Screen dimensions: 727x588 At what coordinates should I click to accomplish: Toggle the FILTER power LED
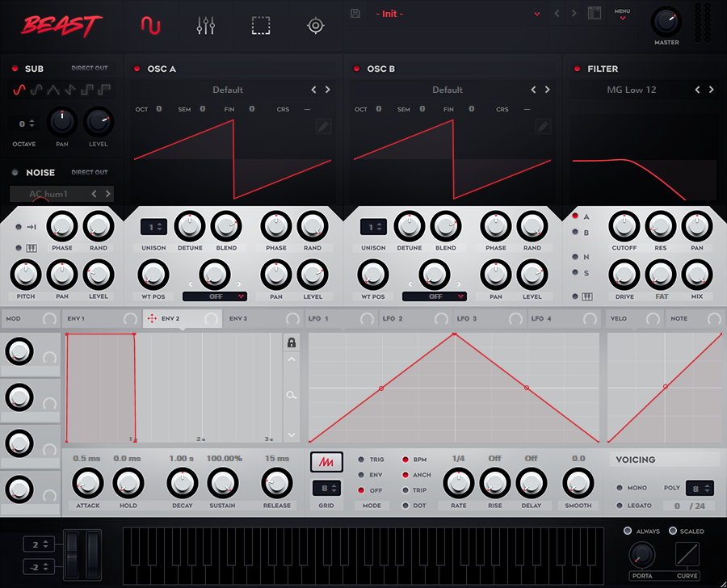tap(578, 69)
